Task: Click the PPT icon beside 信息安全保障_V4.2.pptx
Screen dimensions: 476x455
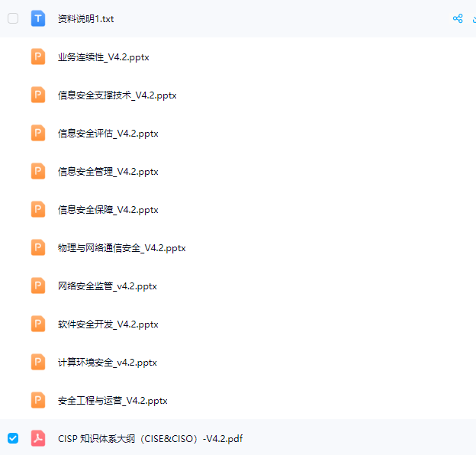Action: (x=38, y=209)
